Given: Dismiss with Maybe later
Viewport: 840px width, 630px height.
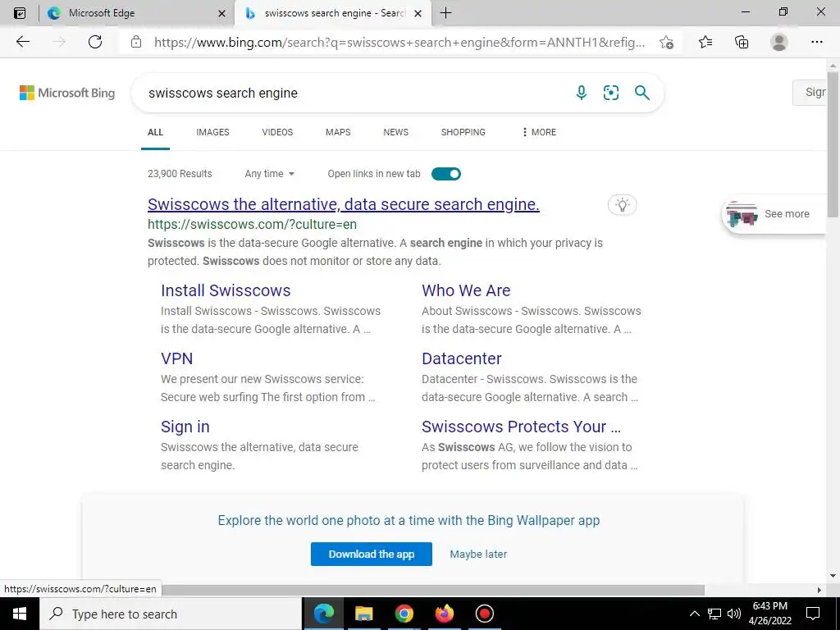Looking at the screenshot, I should (x=478, y=554).
